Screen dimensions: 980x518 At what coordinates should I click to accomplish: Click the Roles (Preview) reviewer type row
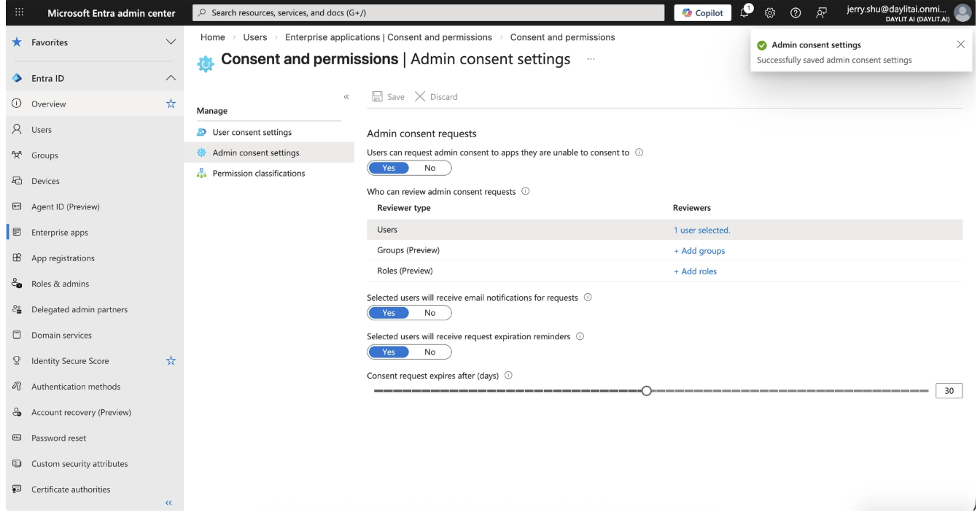point(664,271)
